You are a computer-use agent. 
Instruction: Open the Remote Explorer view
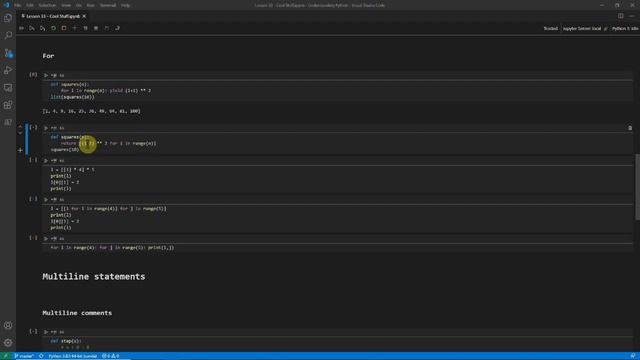[8, 88]
